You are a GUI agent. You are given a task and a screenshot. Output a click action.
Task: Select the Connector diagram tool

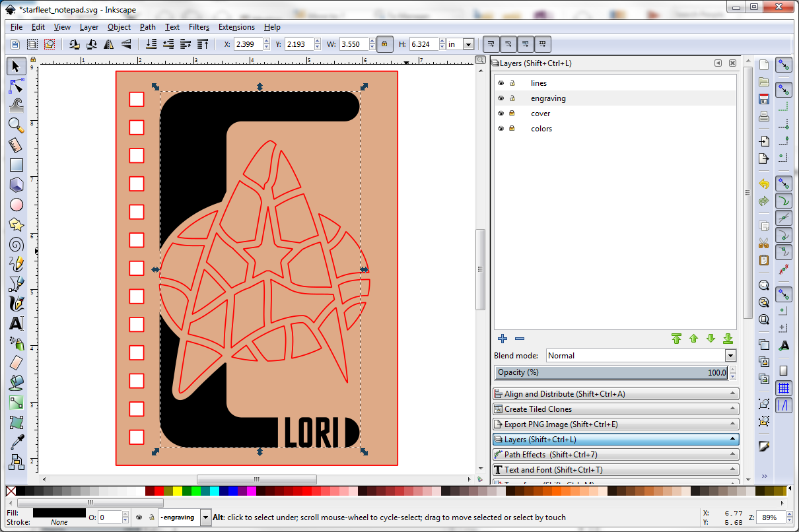click(x=17, y=461)
